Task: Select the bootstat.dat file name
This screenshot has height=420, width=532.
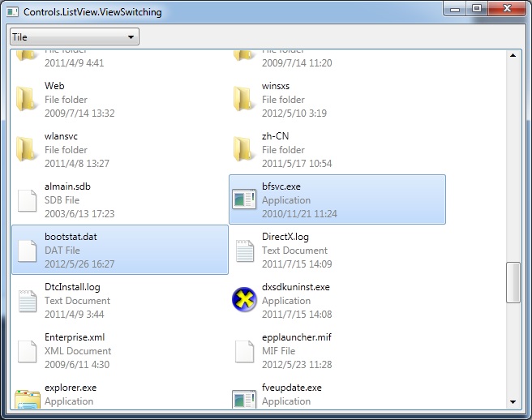Action: click(x=71, y=237)
